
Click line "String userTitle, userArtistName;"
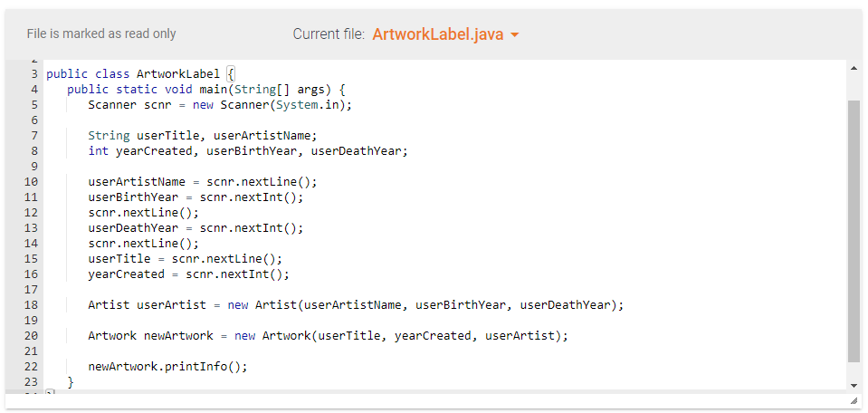[203, 136]
